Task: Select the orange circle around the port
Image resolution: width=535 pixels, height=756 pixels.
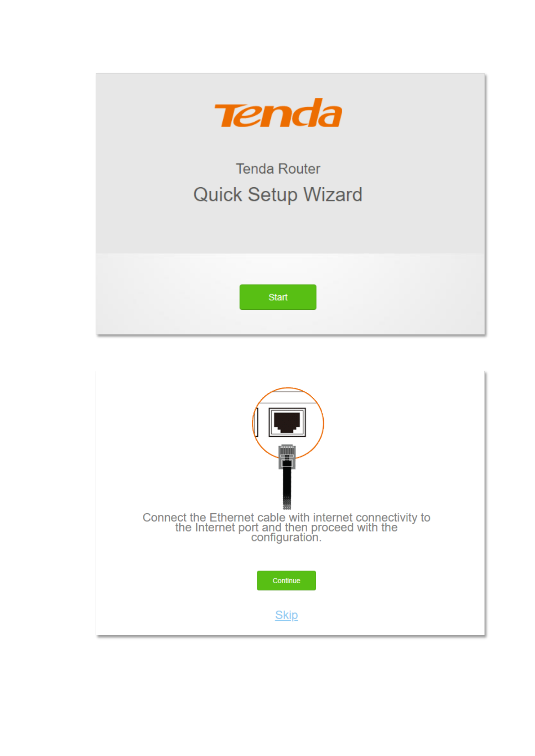Action: (x=288, y=423)
